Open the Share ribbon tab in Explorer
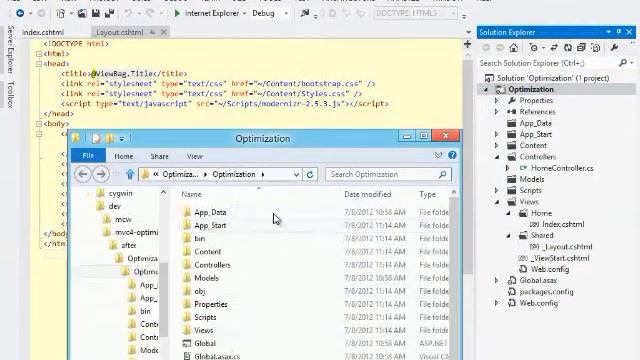 159,156
